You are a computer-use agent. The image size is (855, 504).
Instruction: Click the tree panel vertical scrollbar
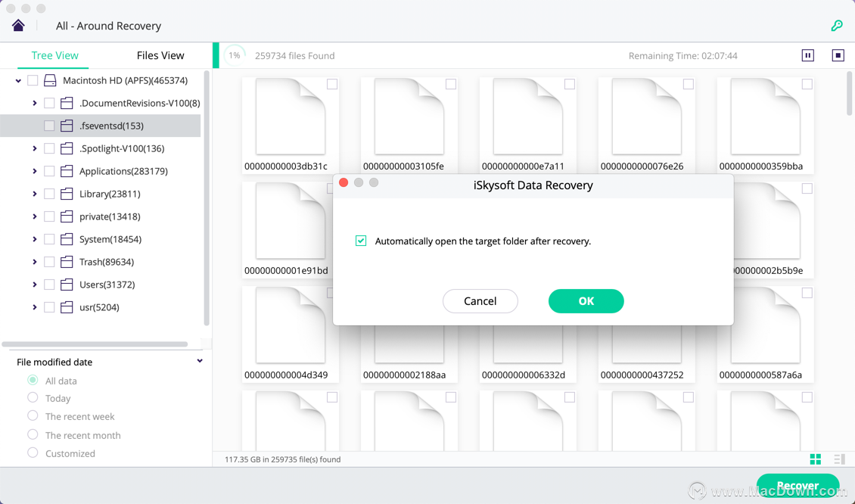pyautogui.click(x=207, y=198)
